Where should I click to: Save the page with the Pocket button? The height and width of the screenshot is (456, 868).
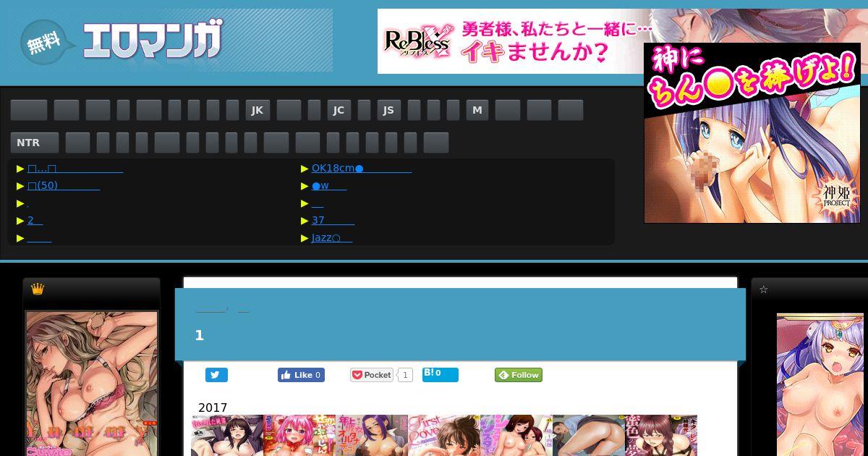372,375
